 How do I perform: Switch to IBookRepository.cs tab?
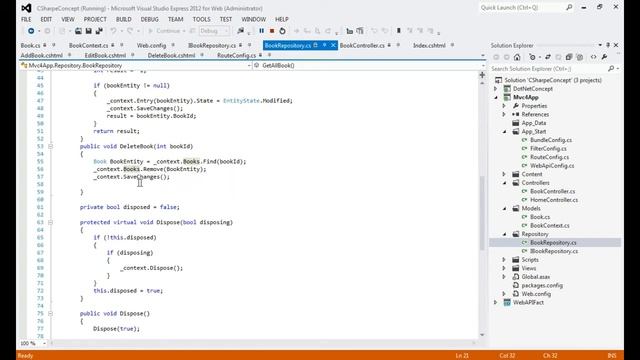212,45
